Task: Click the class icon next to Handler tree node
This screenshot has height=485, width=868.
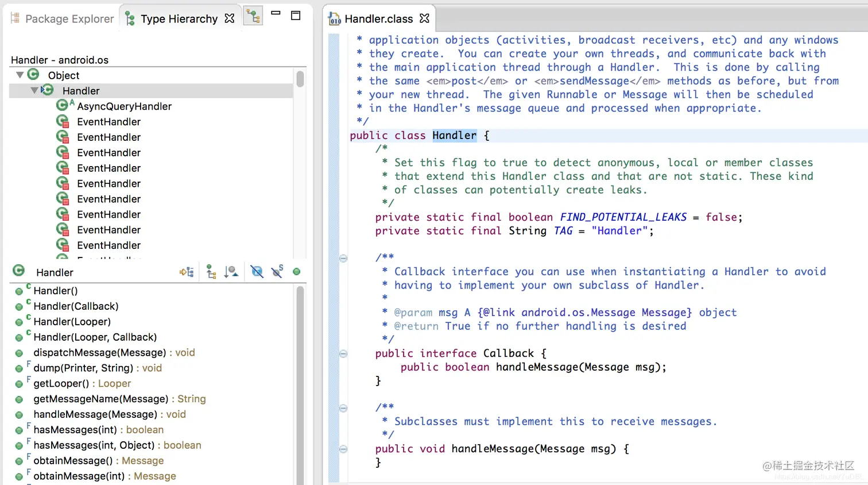Action: tap(48, 90)
